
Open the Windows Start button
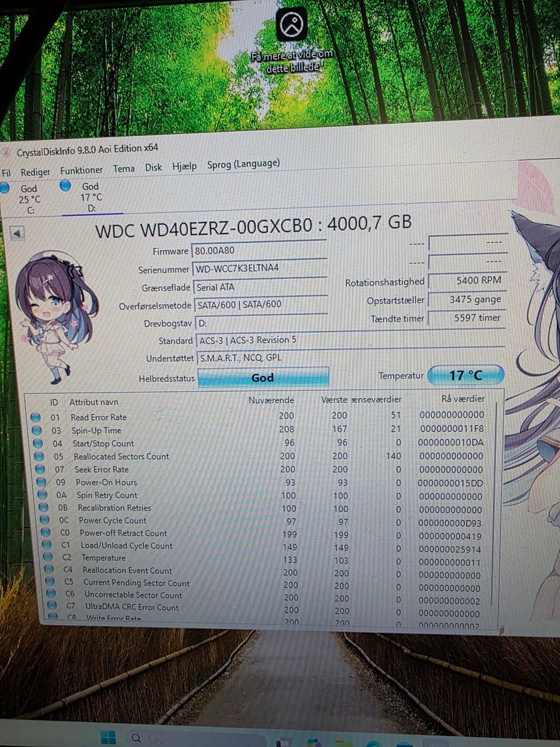(108, 737)
